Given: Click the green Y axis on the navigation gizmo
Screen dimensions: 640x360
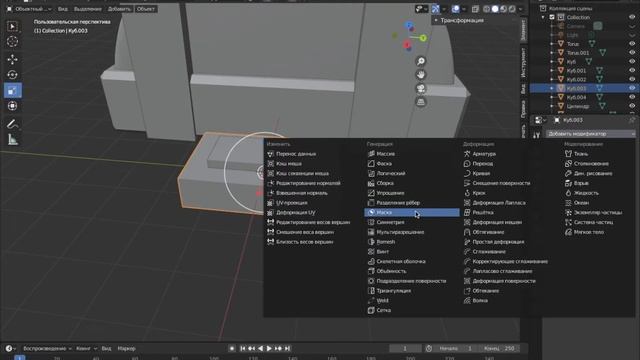Looking at the screenshot, I should [423, 38].
